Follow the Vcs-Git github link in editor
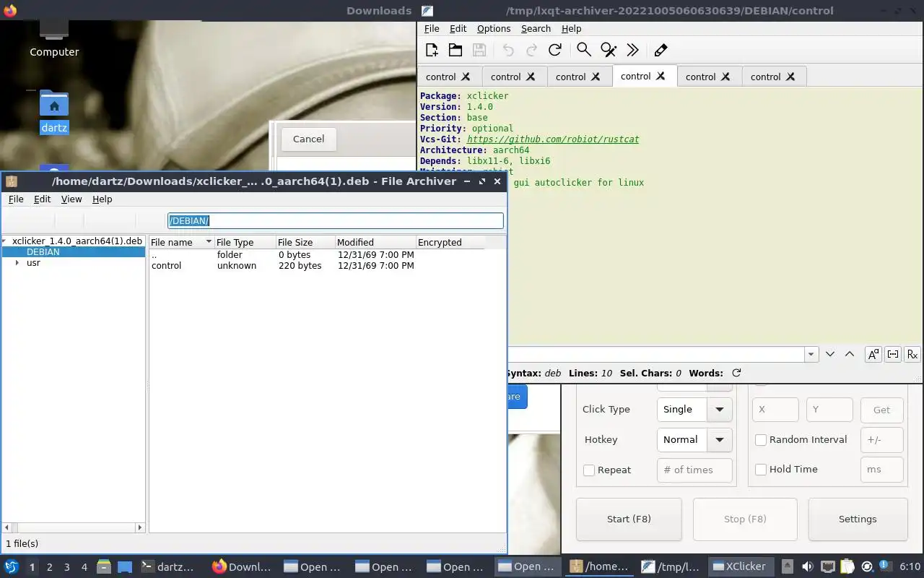 point(553,139)
